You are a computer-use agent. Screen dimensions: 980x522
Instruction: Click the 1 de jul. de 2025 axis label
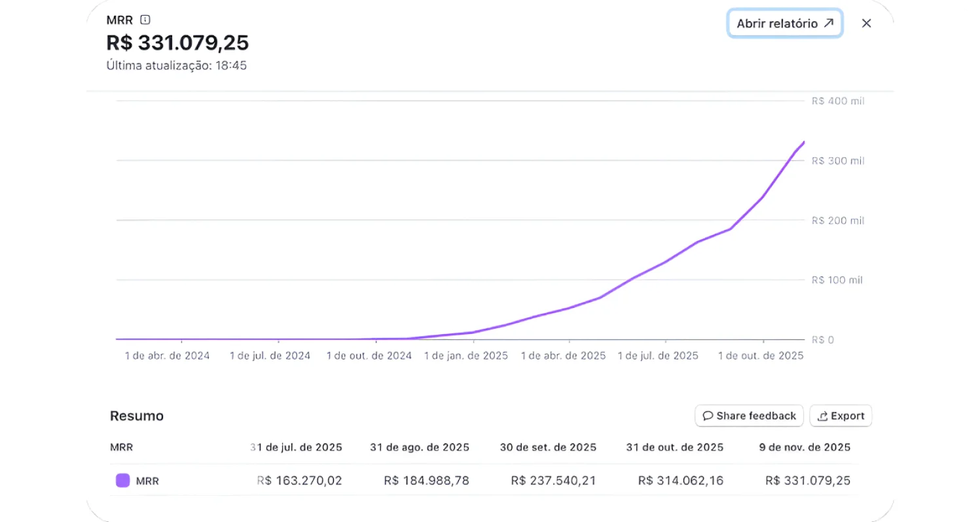pos(658,356)
